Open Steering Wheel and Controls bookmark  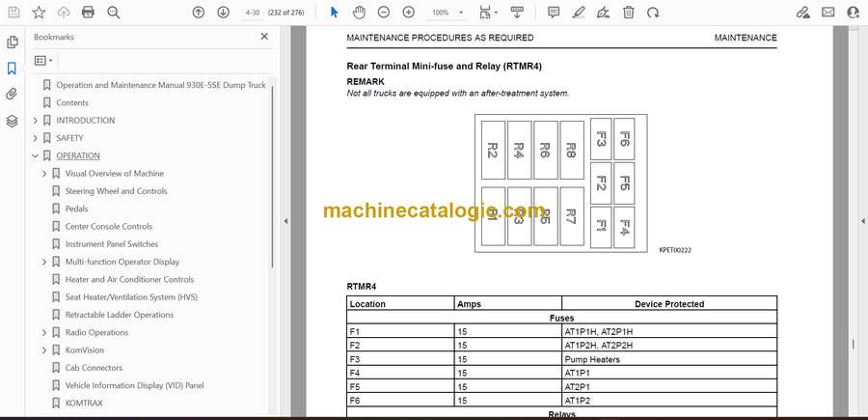pyautogui.click(x=117, y=191)
